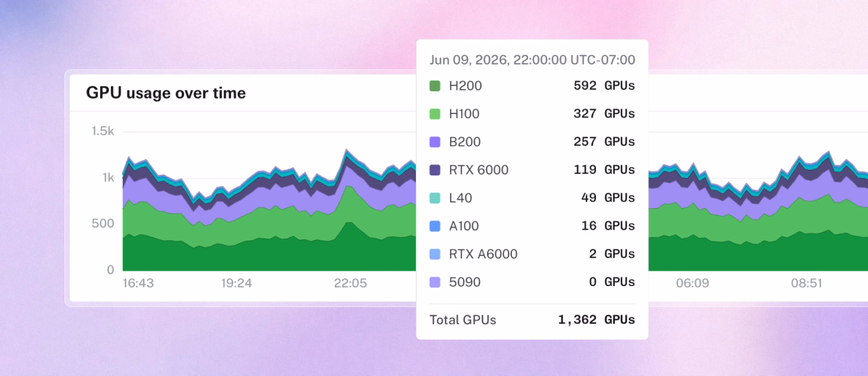
Task: Click the '0' y-axis label
Action: (111, 270)
